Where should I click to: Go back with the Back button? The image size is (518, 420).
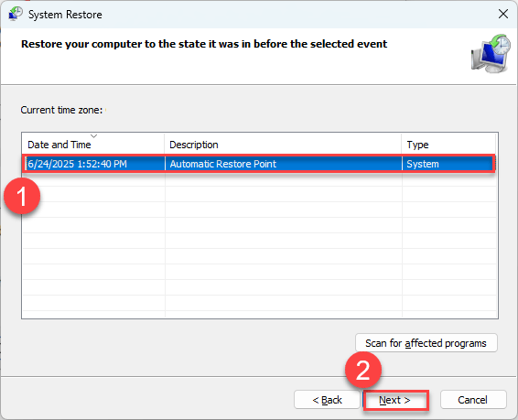tap(327, 400)
